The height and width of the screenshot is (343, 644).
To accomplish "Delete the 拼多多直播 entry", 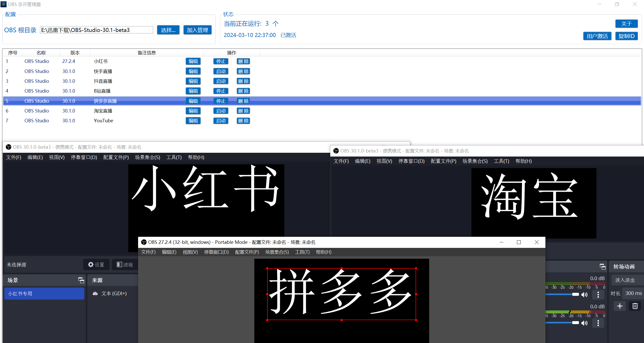I will click(x=243, y=101).
